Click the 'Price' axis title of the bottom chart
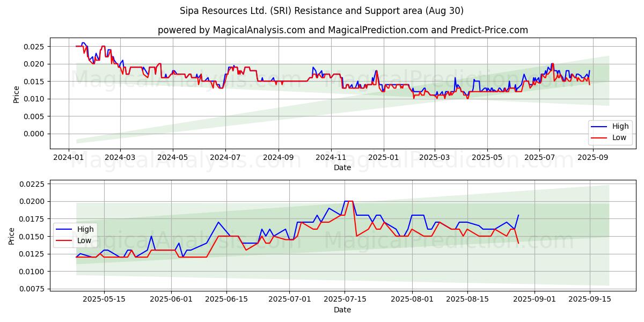The height and width of the screenshot is (322, 644). coord(12,236)
